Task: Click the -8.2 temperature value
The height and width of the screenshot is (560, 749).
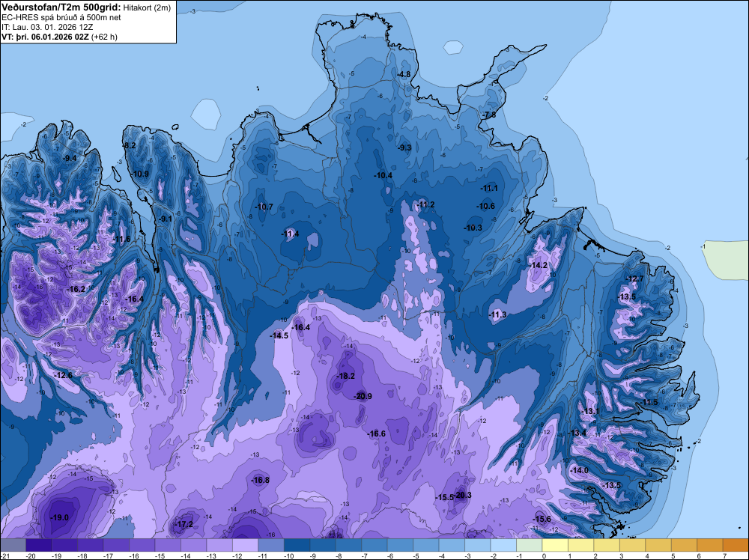Action: coord(130,145)
